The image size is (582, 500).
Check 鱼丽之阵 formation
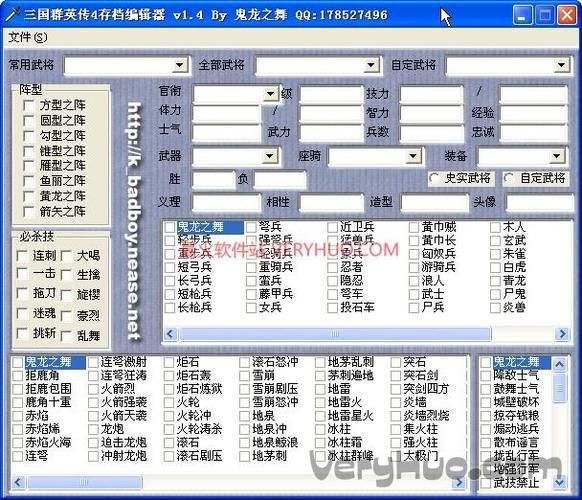[x=29, y=181]
